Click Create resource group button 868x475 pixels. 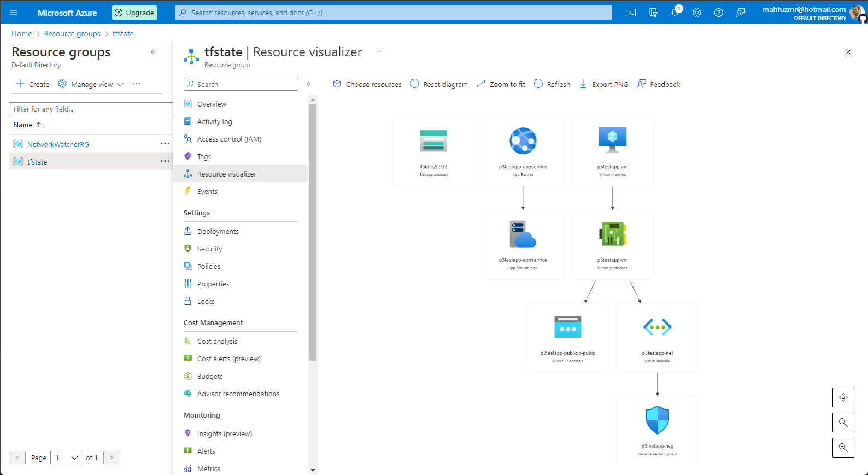click(33, 84)
